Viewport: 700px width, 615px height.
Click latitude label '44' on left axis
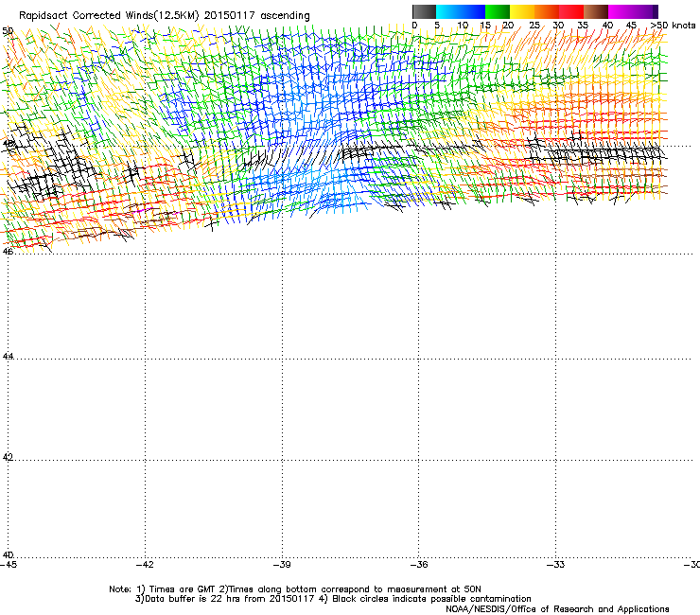point(8,357)
